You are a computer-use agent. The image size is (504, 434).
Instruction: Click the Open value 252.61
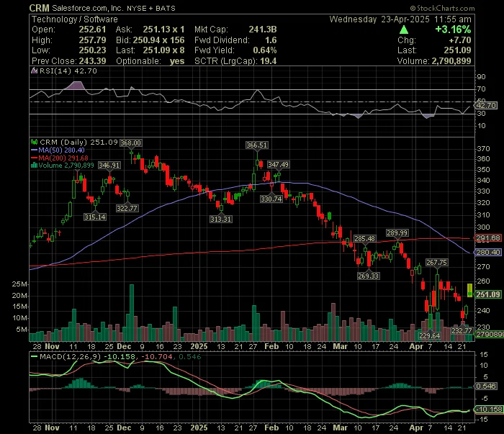(93, 30)
